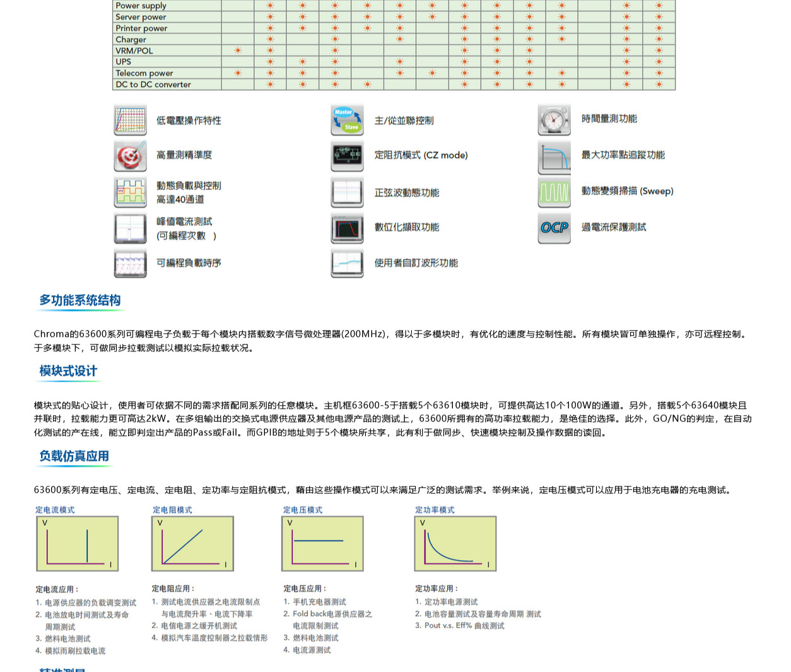Click the constant power mode curve graph

coord(455,543)
